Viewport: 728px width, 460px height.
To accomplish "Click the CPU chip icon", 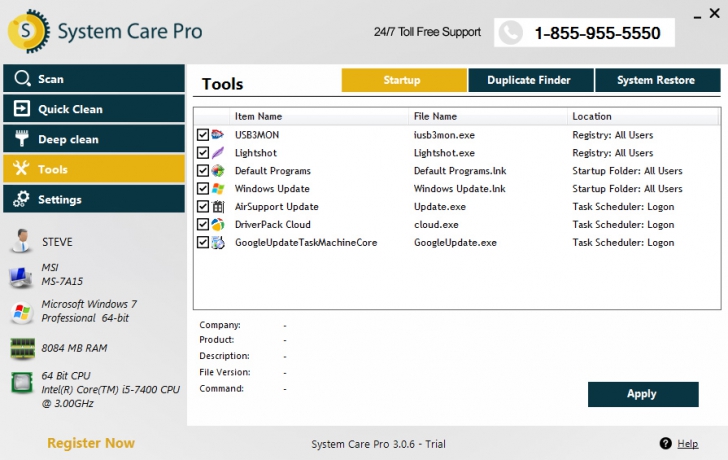I will (22, 382).
